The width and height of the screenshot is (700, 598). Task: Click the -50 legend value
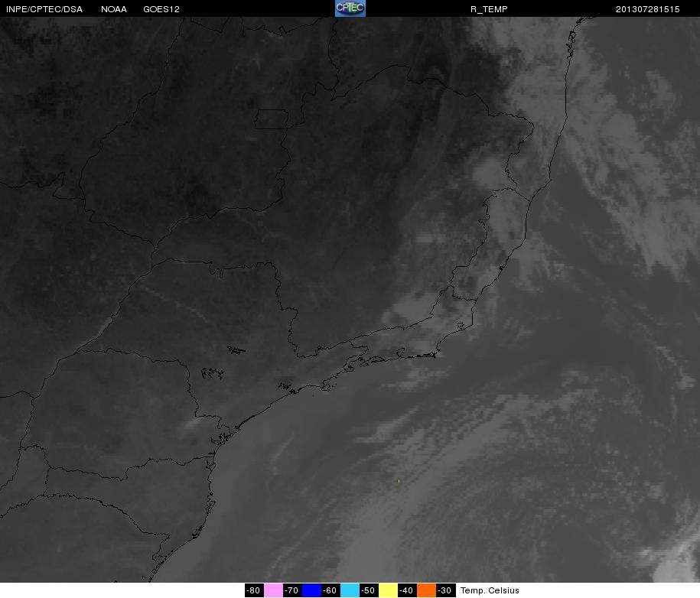pyautogui.click(x=369, y=590)
